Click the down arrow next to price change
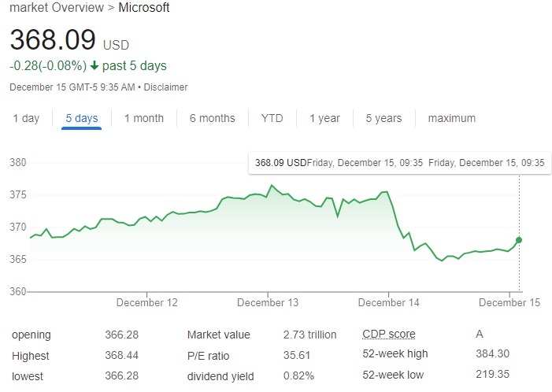The height and width of the screenshot is (392, 552). [x=94, y=65]
